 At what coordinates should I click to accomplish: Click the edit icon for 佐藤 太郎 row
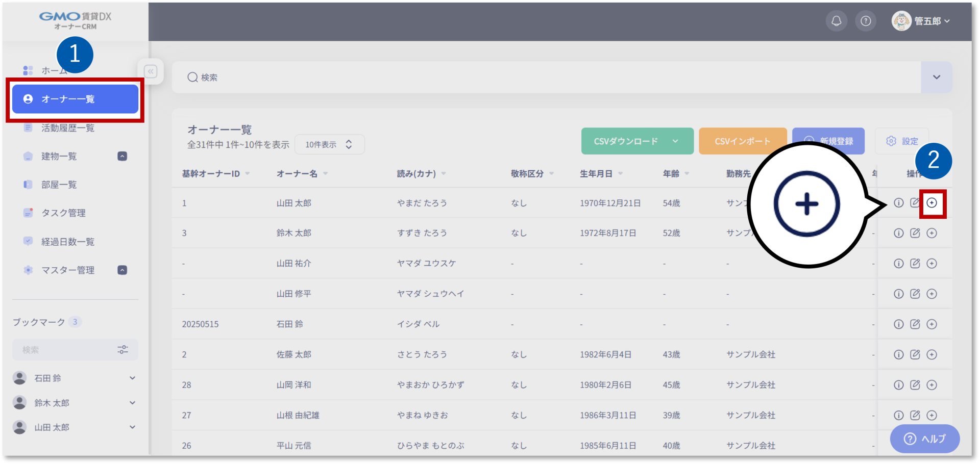click(x=915, y=354)
